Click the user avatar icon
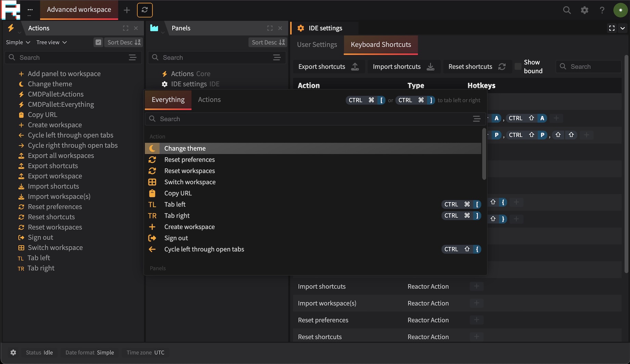Viewport: 630px width, 364px height. coord(620,10)
